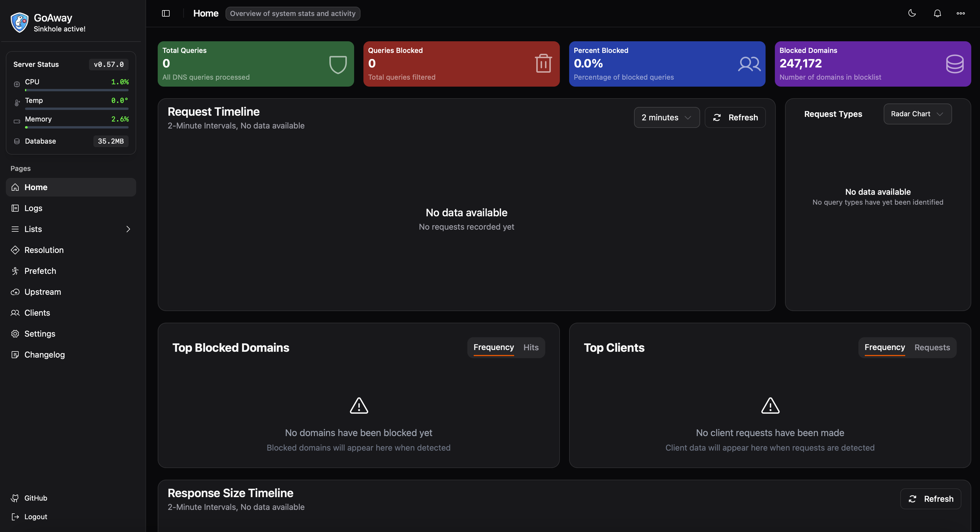
Task: Open notifications bell icon
Action: 938,13
